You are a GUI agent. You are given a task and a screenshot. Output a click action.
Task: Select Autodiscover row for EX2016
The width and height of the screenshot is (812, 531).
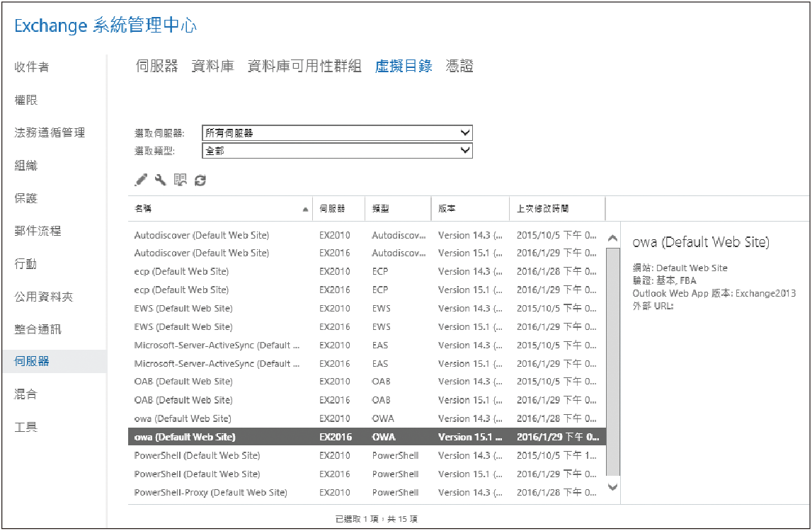click(x=367, y=253)
